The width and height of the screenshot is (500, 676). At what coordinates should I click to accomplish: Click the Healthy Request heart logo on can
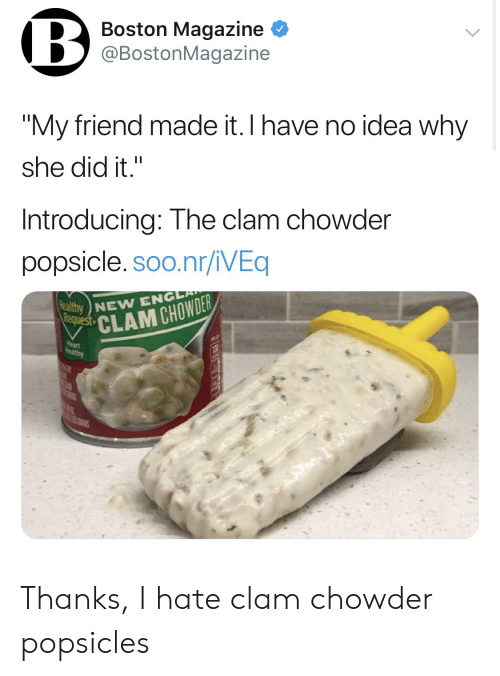point(75,317)
